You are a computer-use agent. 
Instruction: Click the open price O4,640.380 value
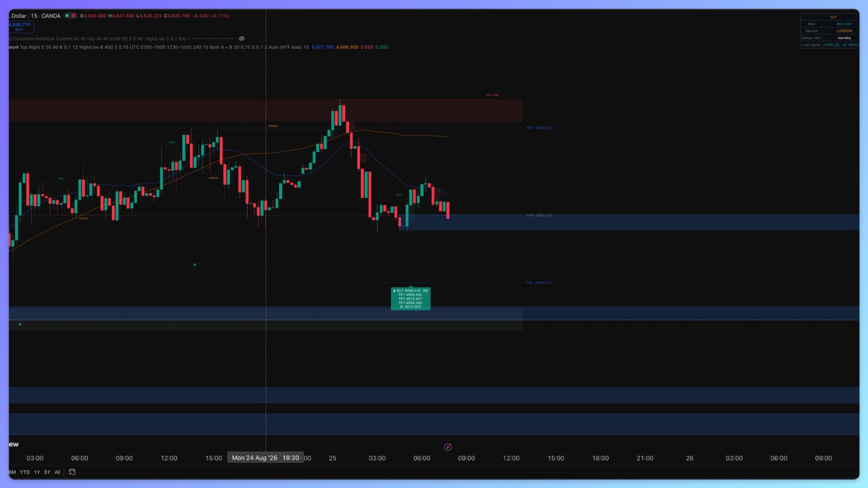tap(93, 16)
